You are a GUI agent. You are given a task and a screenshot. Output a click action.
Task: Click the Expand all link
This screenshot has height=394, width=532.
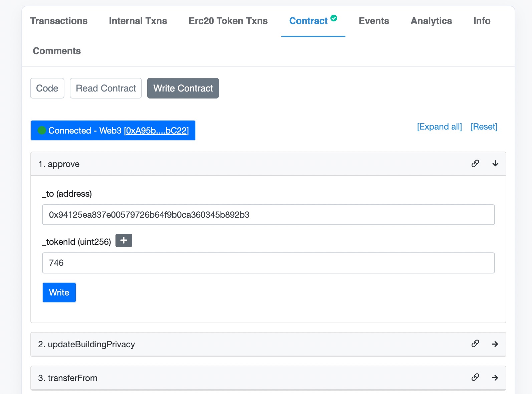click(439, 127)
